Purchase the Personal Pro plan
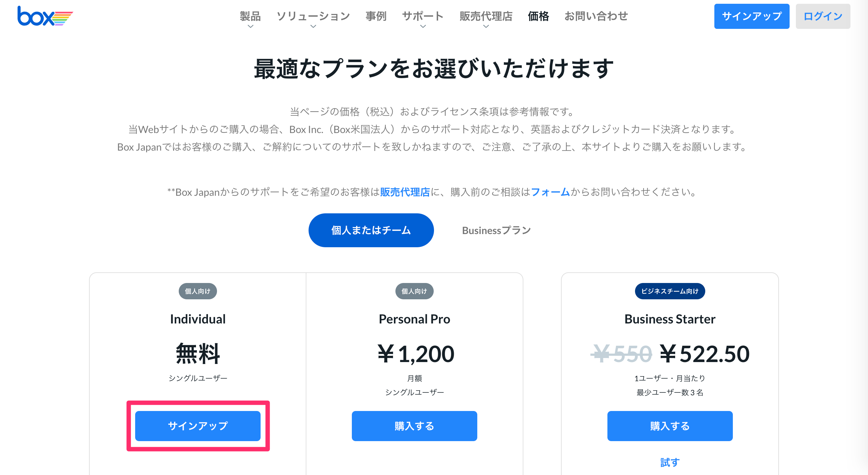The image size is (868, 475). click(414, 426)
